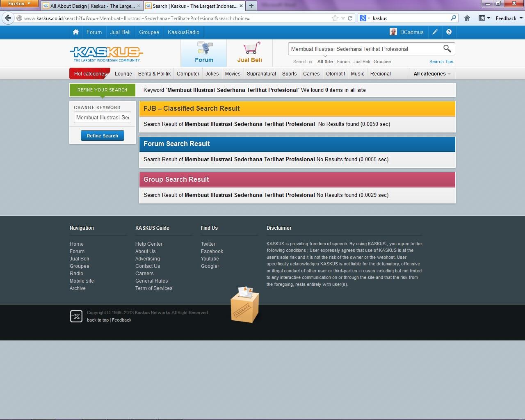Select Hot categories tab
Screen dimensions: 525x420
[x=90, y=74]
